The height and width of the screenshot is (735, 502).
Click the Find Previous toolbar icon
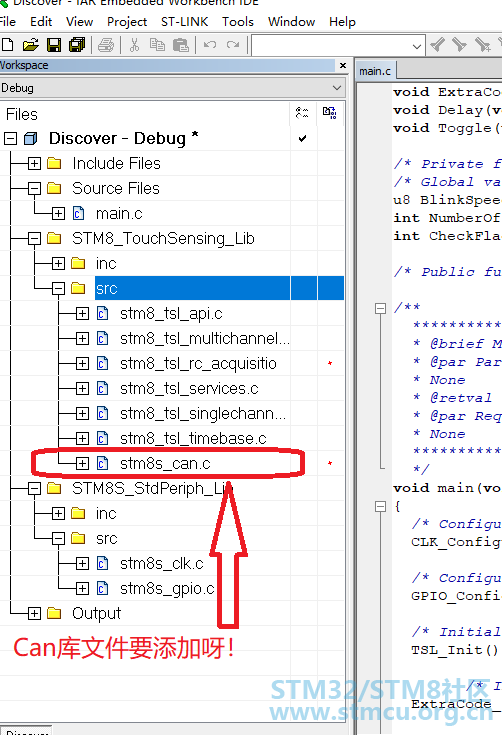pos(437,45)
